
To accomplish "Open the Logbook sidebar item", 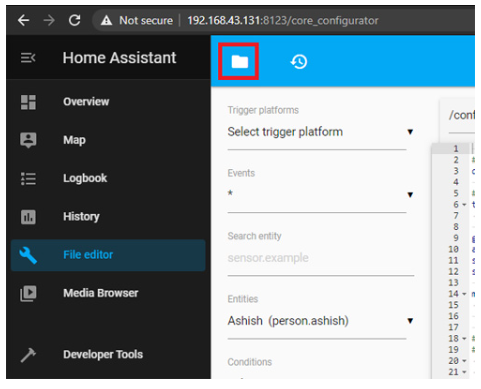I will click(x=108, y=179).
